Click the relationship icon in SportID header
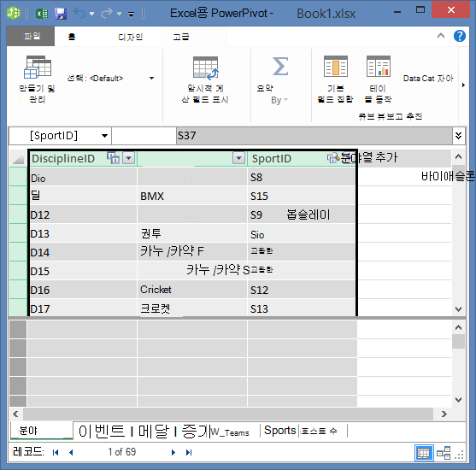This screenshot has width=476, height=470. coord(333,158)
